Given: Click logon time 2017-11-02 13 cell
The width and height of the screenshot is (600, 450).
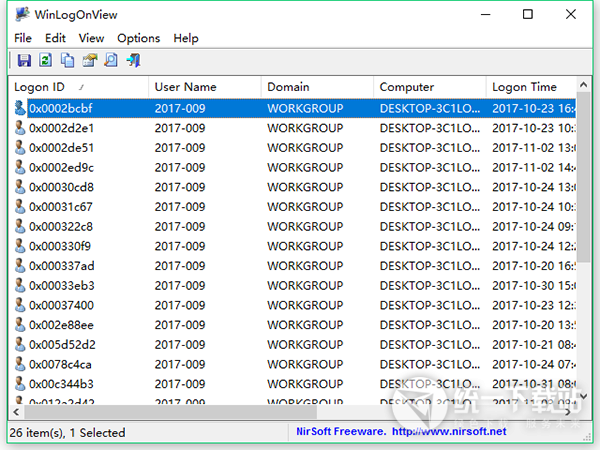Looking at the screenshot, I should (534, 148).
